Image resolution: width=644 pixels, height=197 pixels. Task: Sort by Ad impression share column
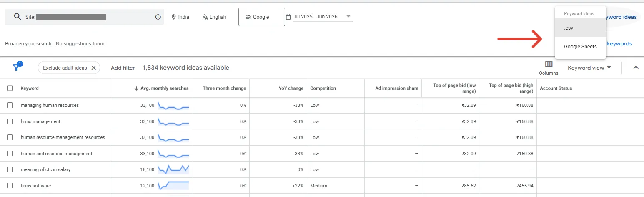coord(397,88)
